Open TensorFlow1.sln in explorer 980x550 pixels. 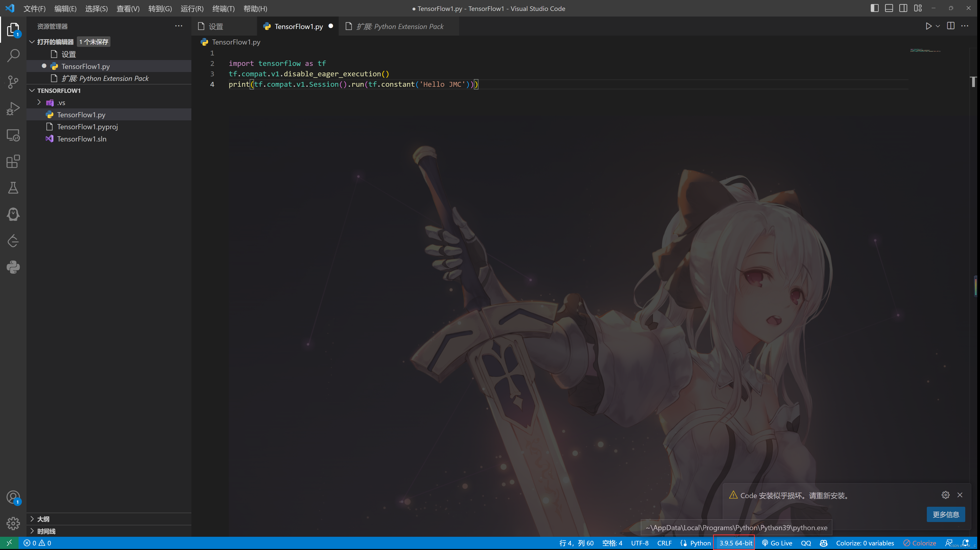(x=81, y=139)
